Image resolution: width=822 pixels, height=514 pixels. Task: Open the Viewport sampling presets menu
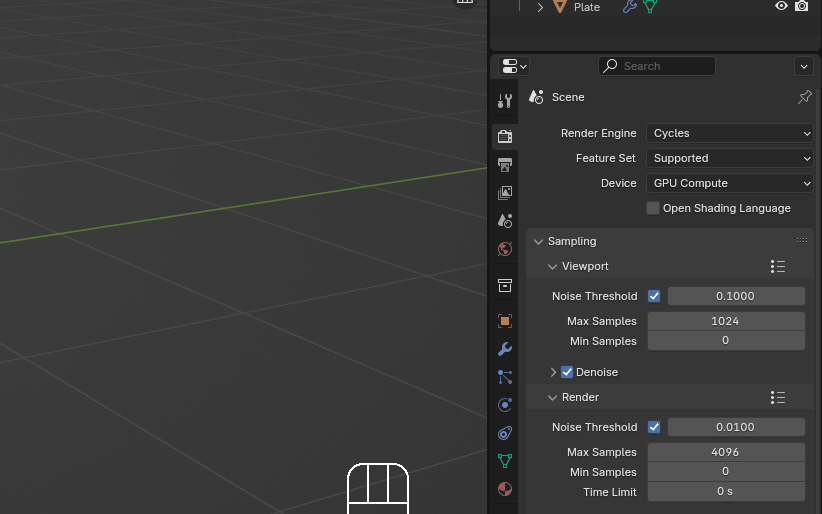pos(778,266)
